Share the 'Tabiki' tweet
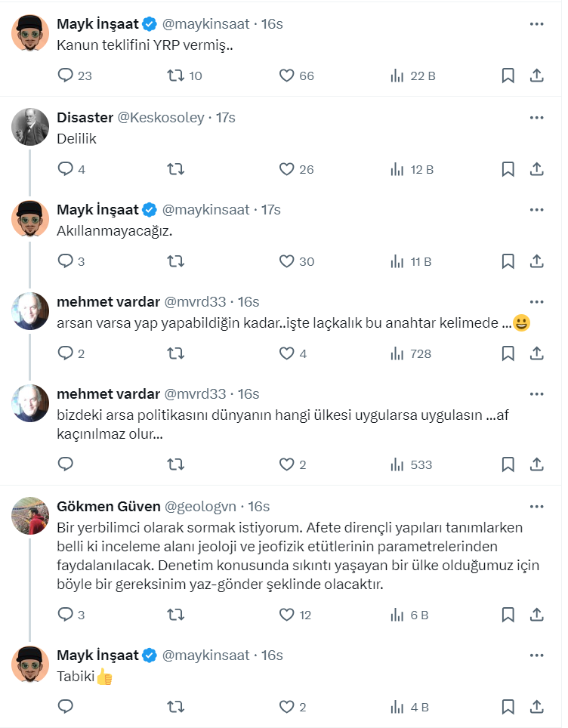568x728 pixels. [536, 707]
